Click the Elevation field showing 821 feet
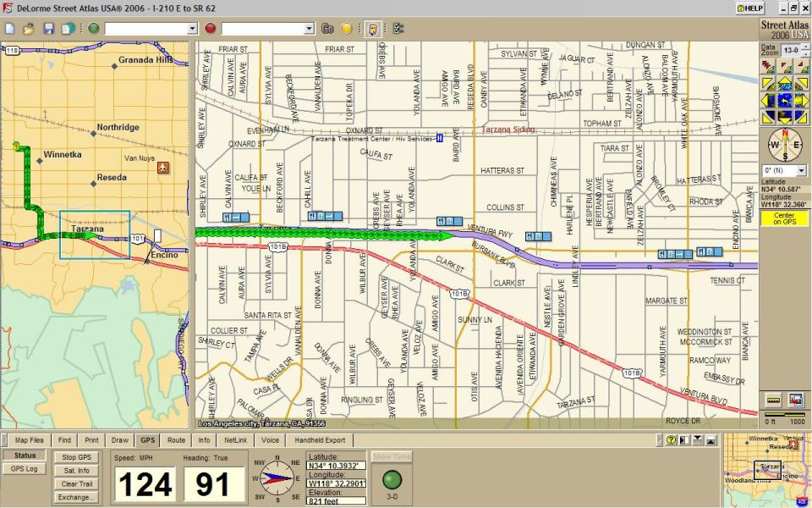812x508 pixels. [x=336, y=500]
